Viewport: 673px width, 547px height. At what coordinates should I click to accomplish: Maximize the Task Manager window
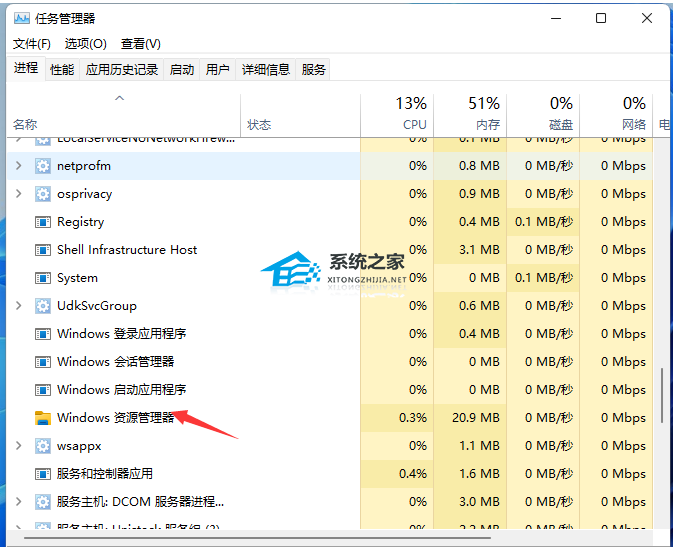pyautogui.click(x=601, y=18)
